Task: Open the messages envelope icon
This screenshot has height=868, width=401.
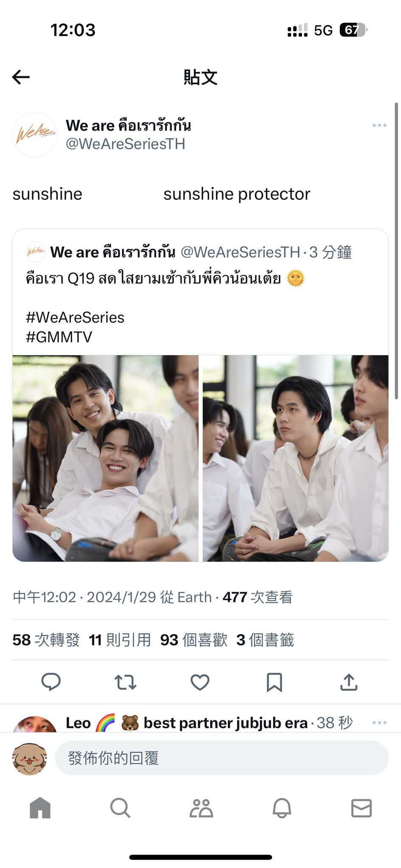Action: (362, 808)
